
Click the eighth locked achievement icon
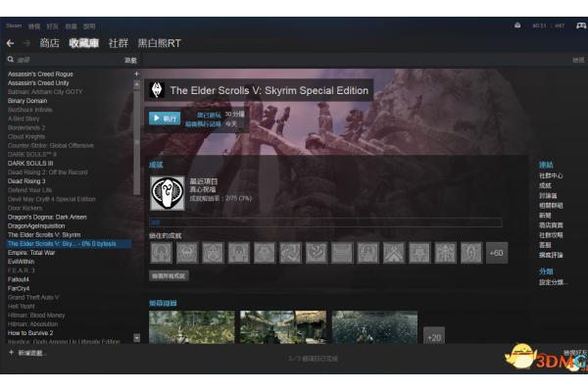point(342,253)
